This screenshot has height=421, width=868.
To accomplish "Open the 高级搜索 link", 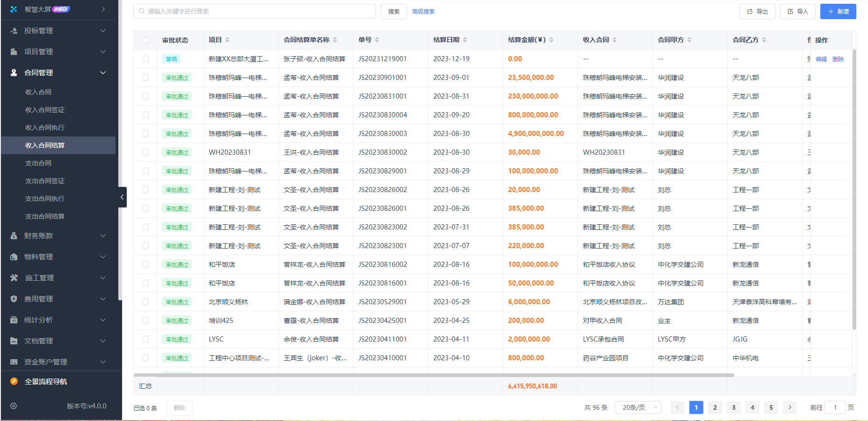I will click(423, 12).
